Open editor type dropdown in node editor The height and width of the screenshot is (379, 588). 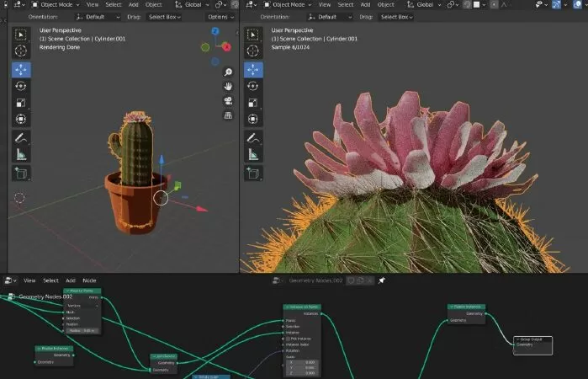pyautogui.click(x=10, y=280)
